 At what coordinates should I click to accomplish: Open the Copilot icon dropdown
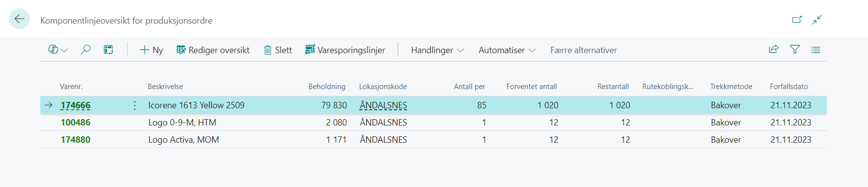click(58, 50)
